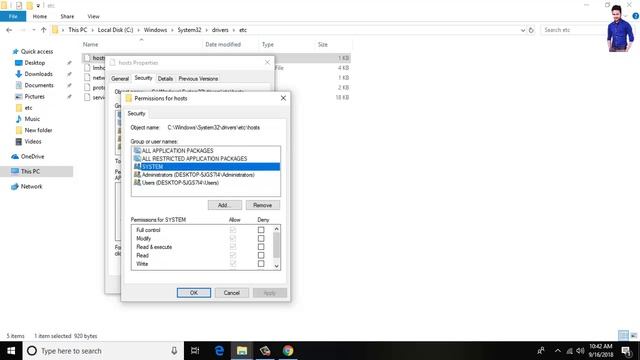The image size is (640, 360).
Task: Open the File menu in Explorer
Action: pyautogui.click(x=13, y=16)
